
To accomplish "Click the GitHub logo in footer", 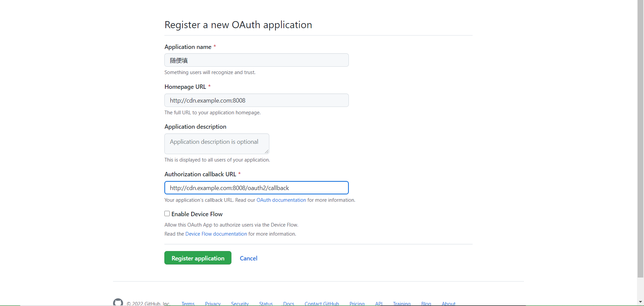I will point(118,302).
